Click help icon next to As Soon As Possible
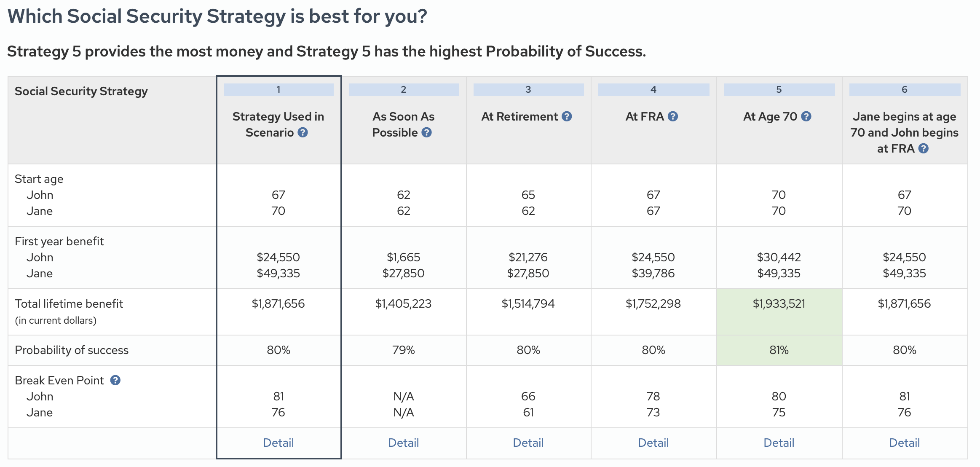The height and width of the screenshot is (467, 980). (426, 133)
